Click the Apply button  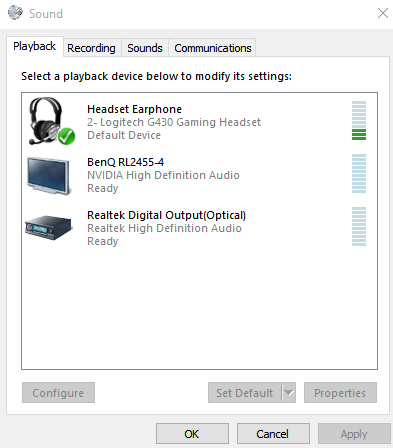tap(354, 434)
